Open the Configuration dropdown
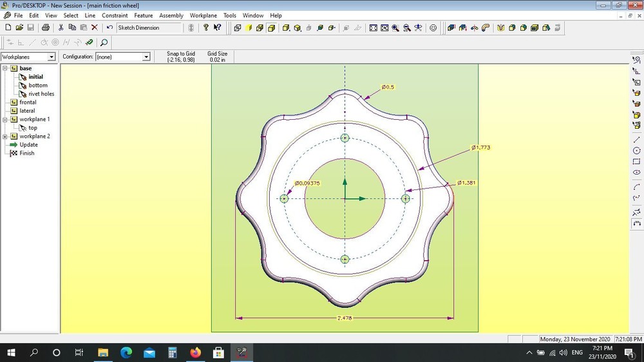The image size is (644, 362). [x=146, y=57]
